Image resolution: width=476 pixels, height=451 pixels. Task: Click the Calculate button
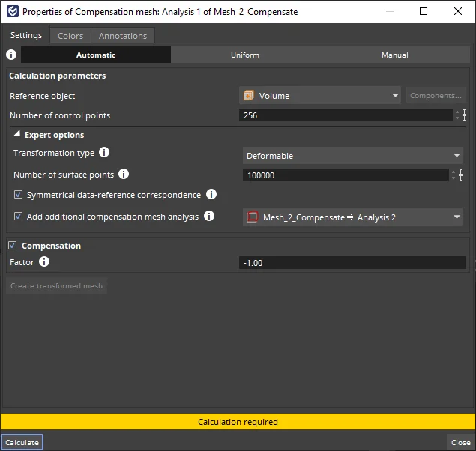point(22,442)
